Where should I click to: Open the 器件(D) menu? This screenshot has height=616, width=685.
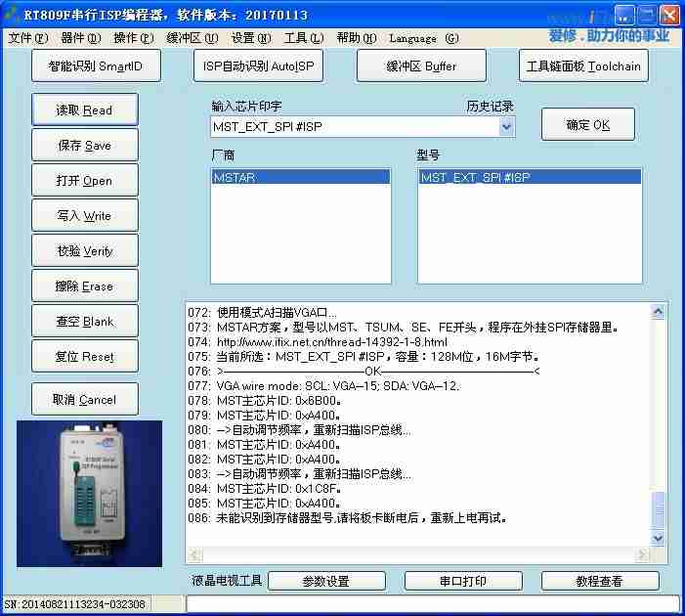point(81,38)
